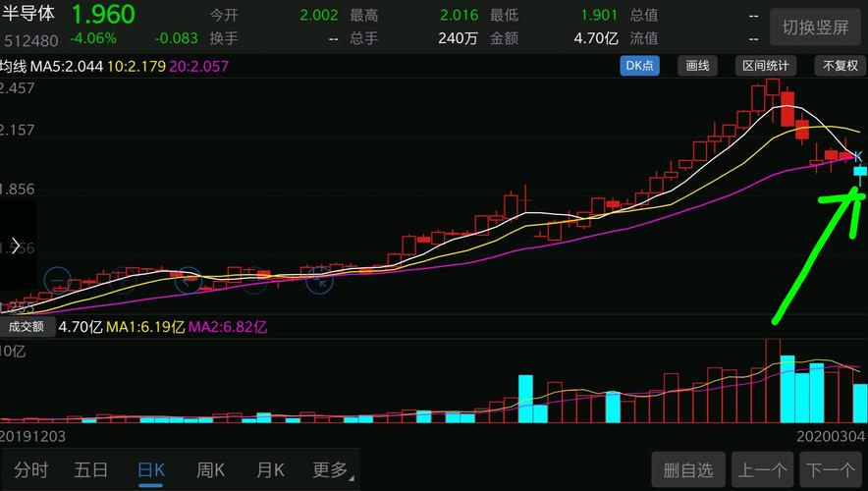This screenshot has height=491, width=868.
Task: Tap the 换手 label in header
Action: (224, 38)
